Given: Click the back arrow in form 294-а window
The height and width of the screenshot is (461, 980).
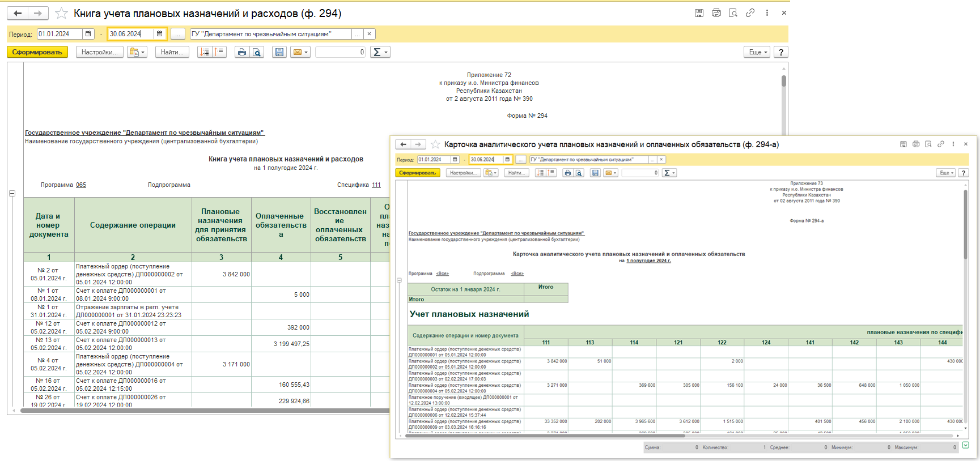Looking at the screenshot, I should (403, 144).
